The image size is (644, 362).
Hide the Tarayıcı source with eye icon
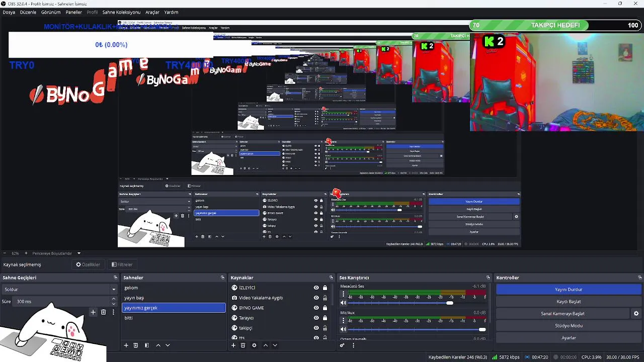(x=316, y=318)
